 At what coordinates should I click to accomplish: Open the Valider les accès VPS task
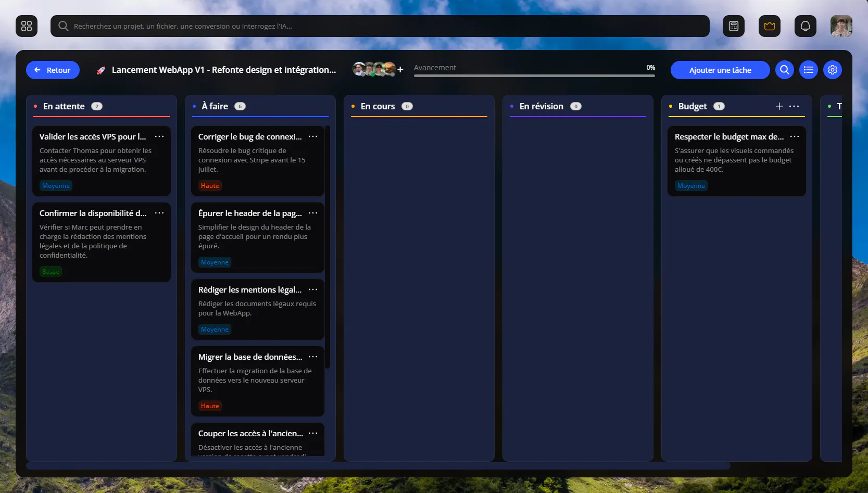click(x=102, y=161)
